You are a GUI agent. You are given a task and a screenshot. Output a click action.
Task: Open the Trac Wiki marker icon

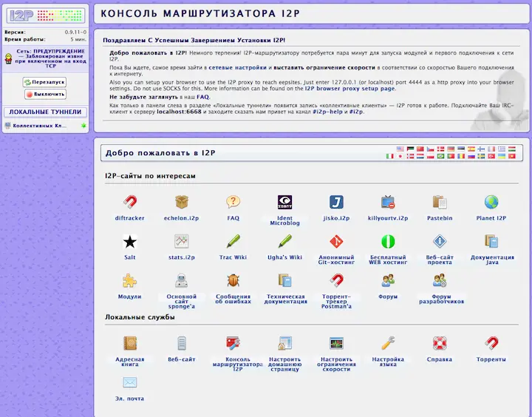pyautogui.click(x=233, y=242)
